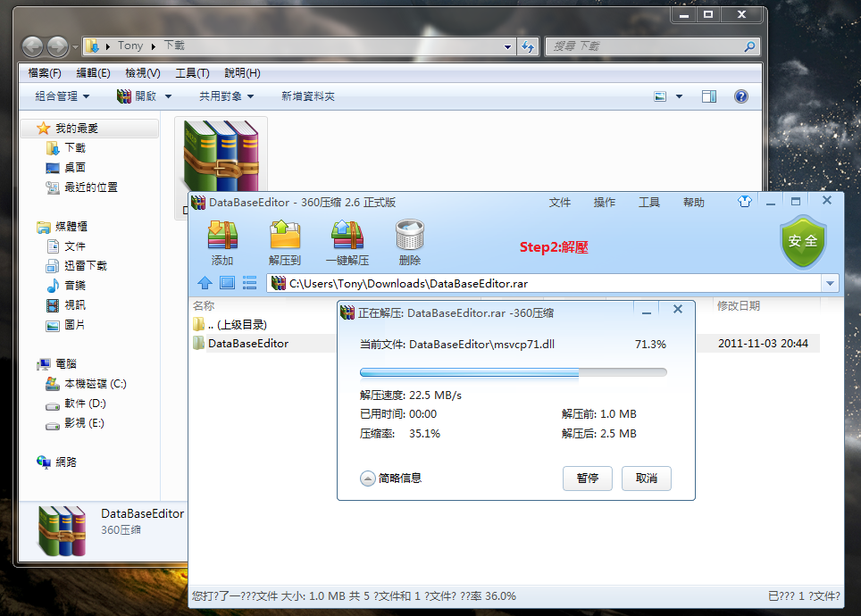Select 網路 in Explorer sidebar
Screen dimensions: 861x616
point(66,462)
